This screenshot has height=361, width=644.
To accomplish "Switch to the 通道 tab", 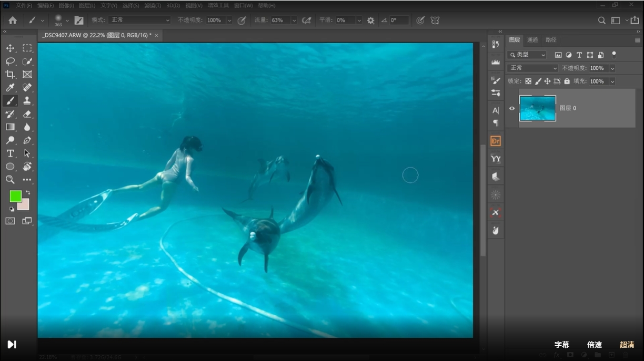I will tap(532, 40).
